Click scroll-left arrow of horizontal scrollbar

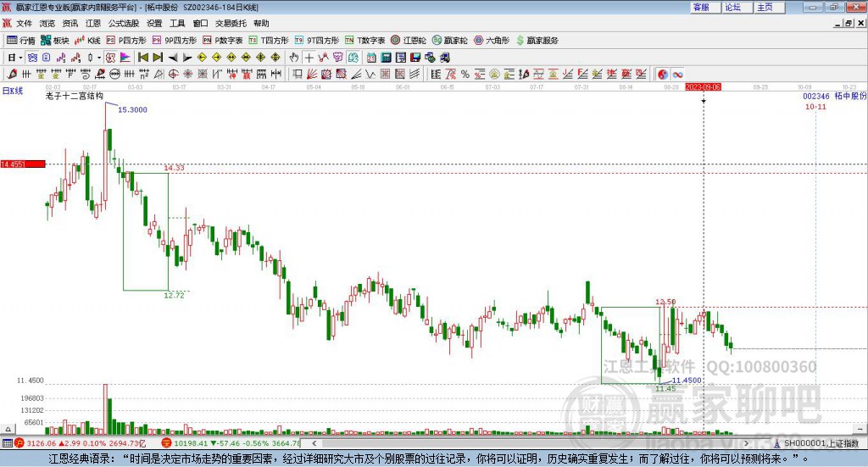314,443
